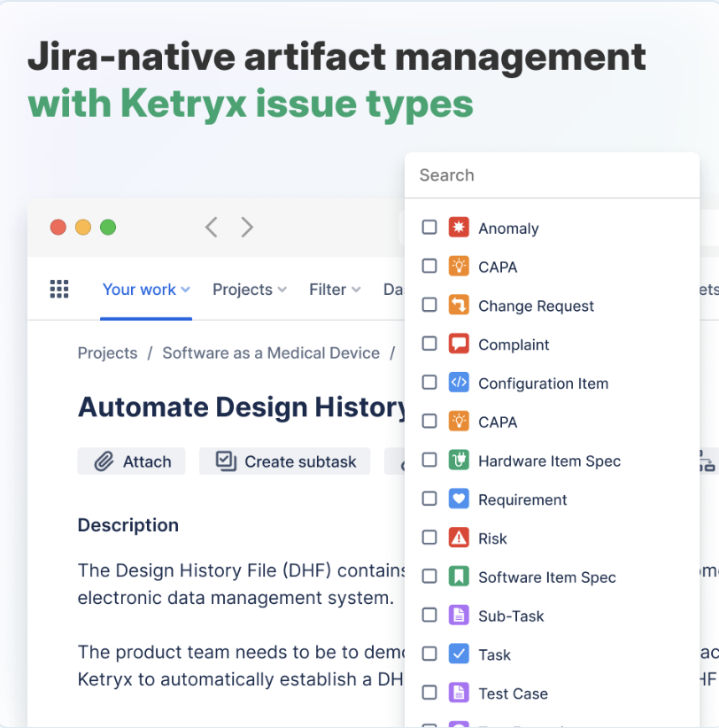Open the Jira app switcher grid icon

[58, 288]
